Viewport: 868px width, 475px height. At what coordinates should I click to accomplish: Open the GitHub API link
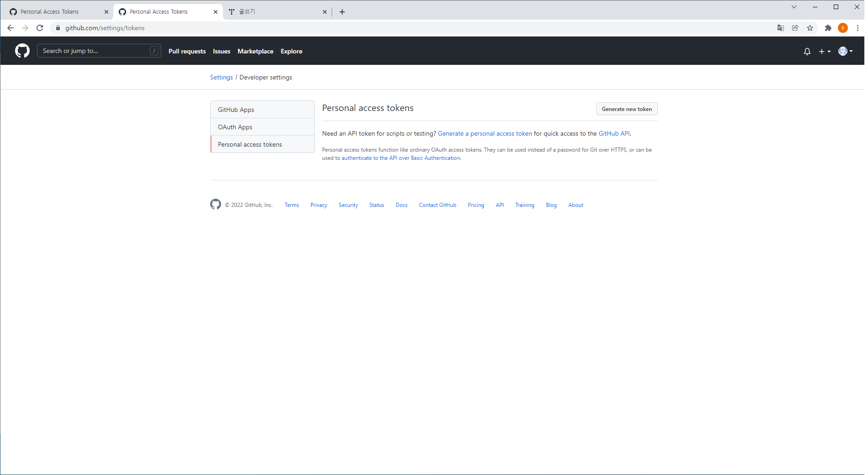[614, 133]
